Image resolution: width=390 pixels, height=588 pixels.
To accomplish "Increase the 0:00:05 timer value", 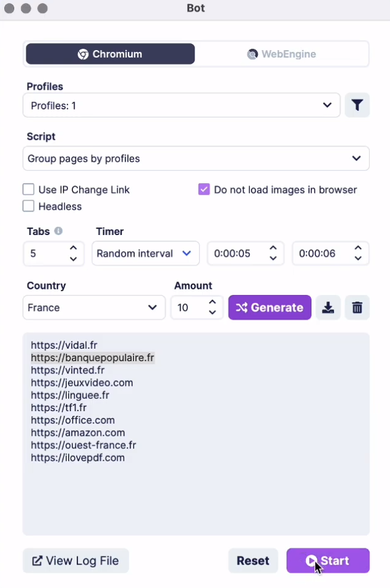I will pos(273,248).
